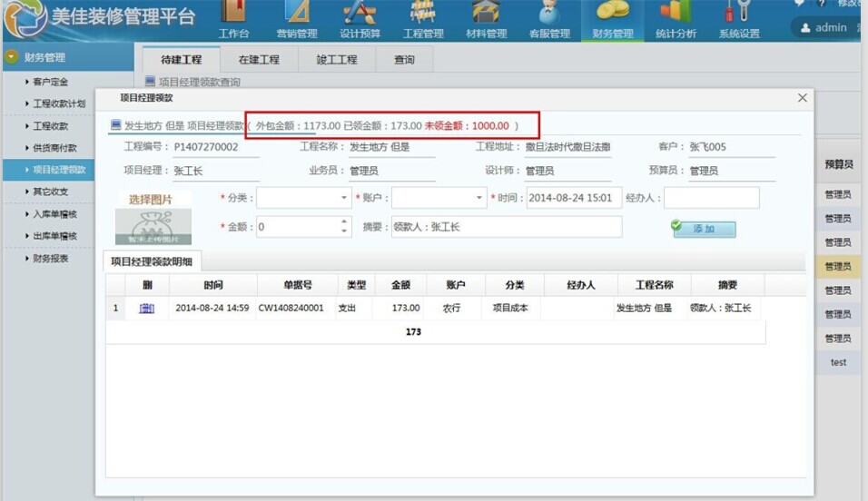Click the 添加 button
The image size is (868, 501).
click(x=704, y=229)
